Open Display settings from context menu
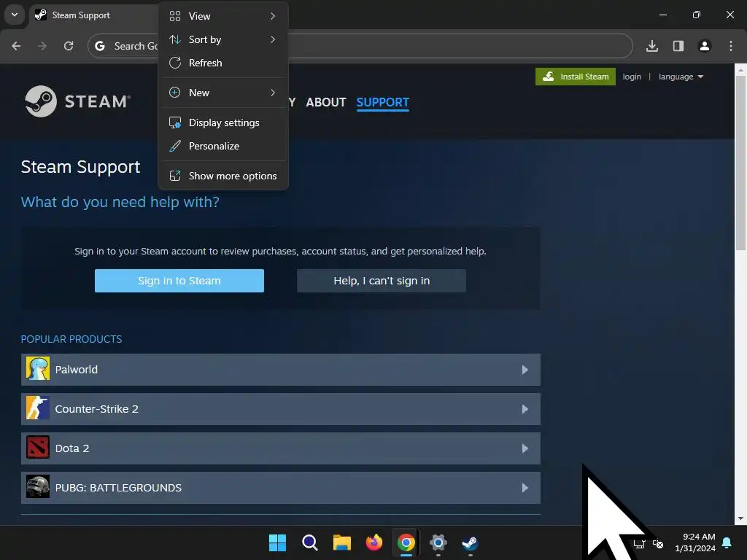Image resolution: width=747 pixels, height=560 pixels. pyautogui.click(x=223, y=122)
